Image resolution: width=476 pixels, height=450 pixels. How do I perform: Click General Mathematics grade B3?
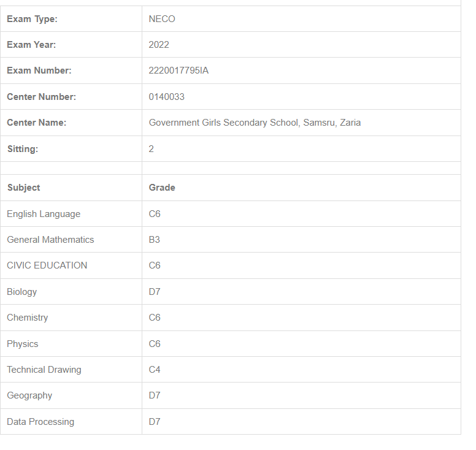click(x=154, y=240)
